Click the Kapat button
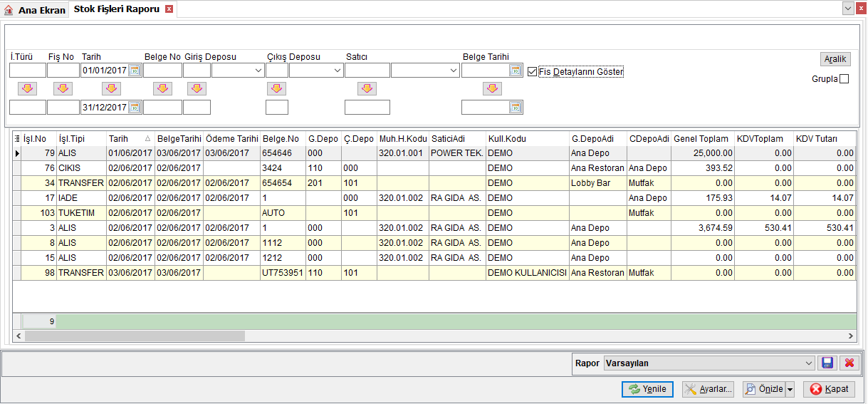 pos(829,389)
